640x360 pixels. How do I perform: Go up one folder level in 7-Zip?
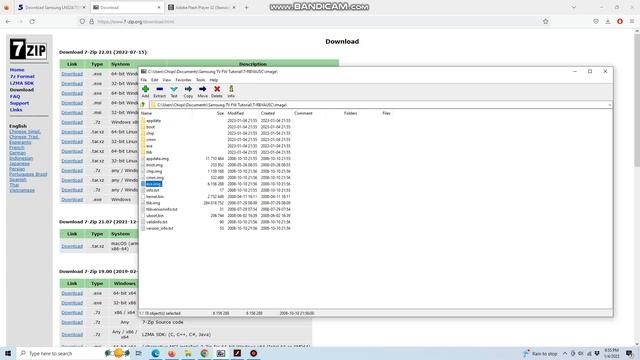tap(143, 105)
